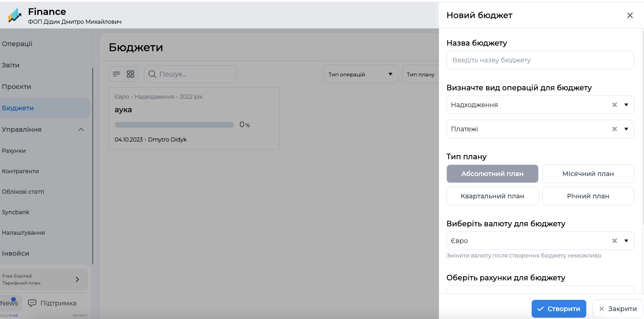Clear the Надходження selection
644x319 pixels.
615,105
